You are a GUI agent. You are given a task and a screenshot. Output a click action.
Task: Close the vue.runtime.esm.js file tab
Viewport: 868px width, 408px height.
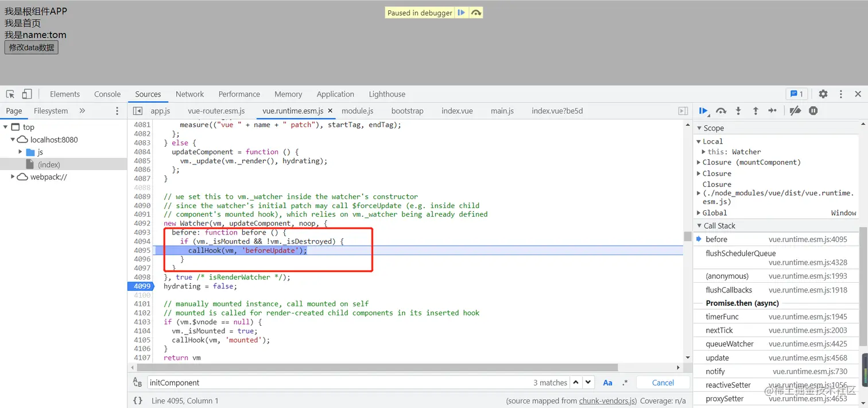(x=330, y=111)
